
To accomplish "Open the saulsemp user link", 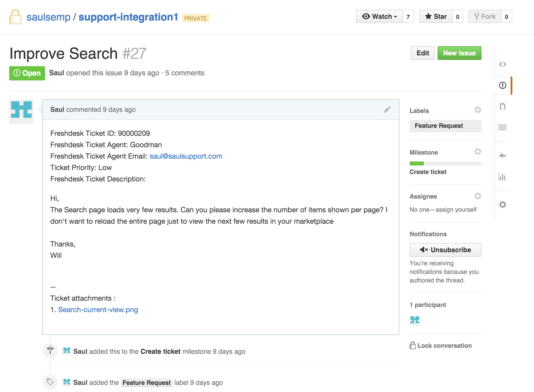I will click(x=48, y=17).
